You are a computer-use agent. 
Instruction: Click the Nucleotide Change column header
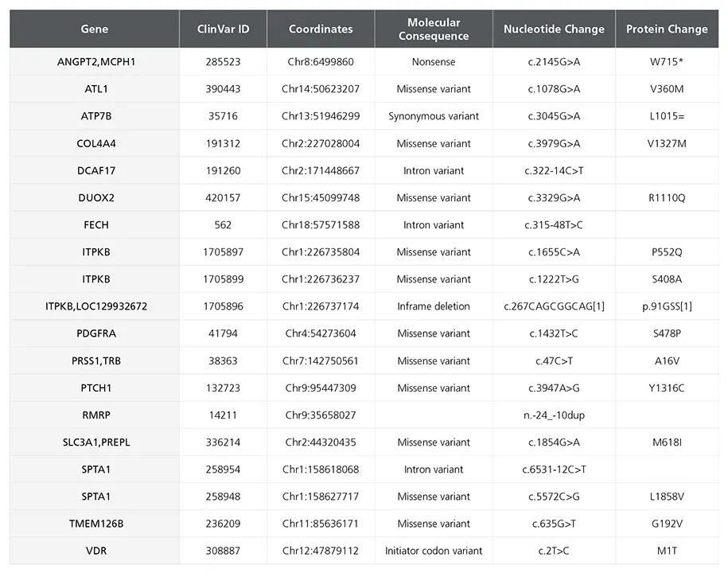pyautogui.click(x=554, y=29)
